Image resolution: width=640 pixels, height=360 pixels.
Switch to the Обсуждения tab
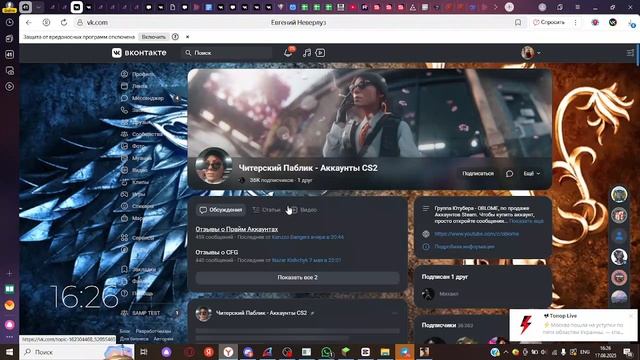(x=221, y=210)
